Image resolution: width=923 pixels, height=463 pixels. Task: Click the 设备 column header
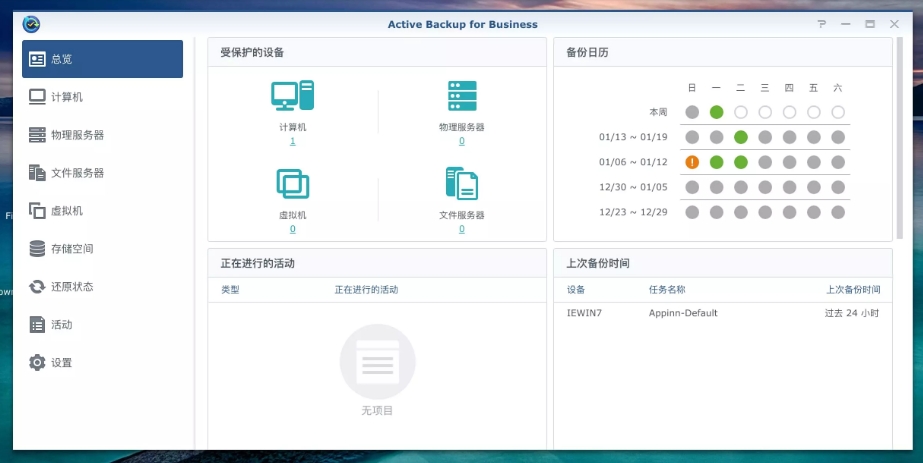pyautogui.click(x=576, y=289)
